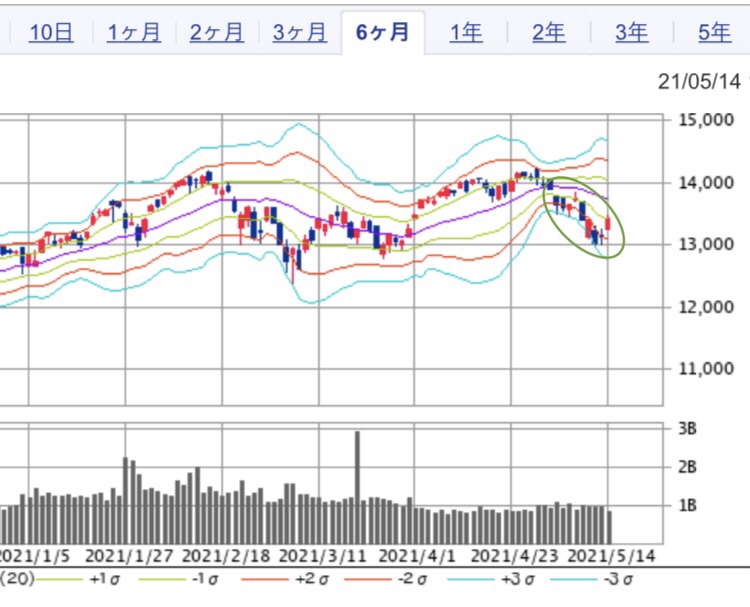
Task: Select the active 6ヶ月 tab
Action: 383,33
